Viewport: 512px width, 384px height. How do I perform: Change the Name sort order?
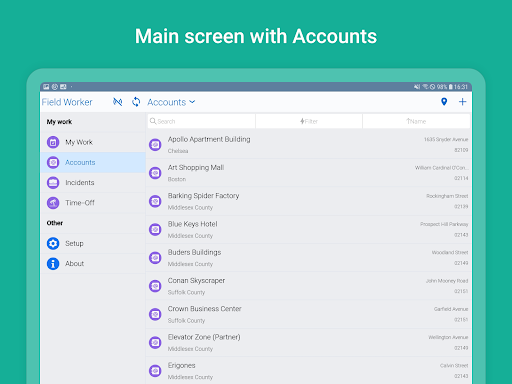tap(416, 121)
